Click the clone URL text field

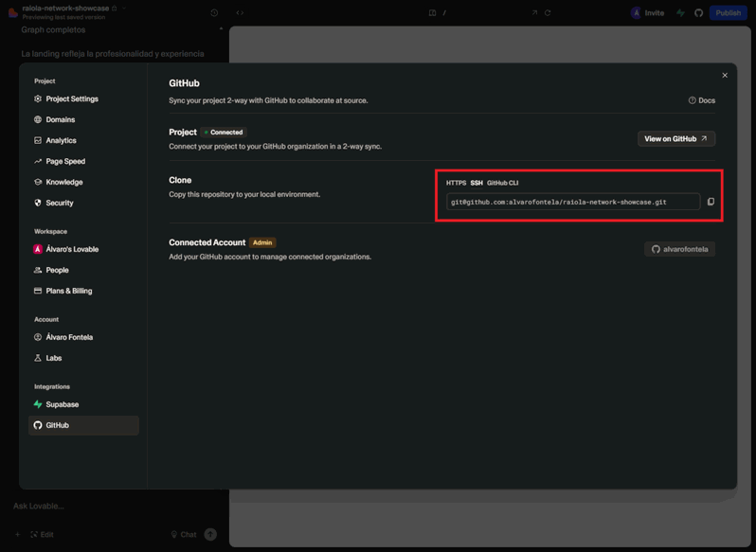click(x=573, y=202)
